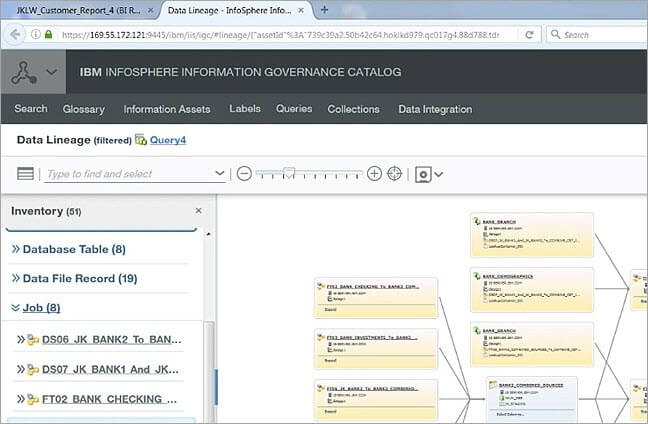Open the Queries menu
This screenshot has width=648, height=424.
pyautogui.click(x=294, y=109)
